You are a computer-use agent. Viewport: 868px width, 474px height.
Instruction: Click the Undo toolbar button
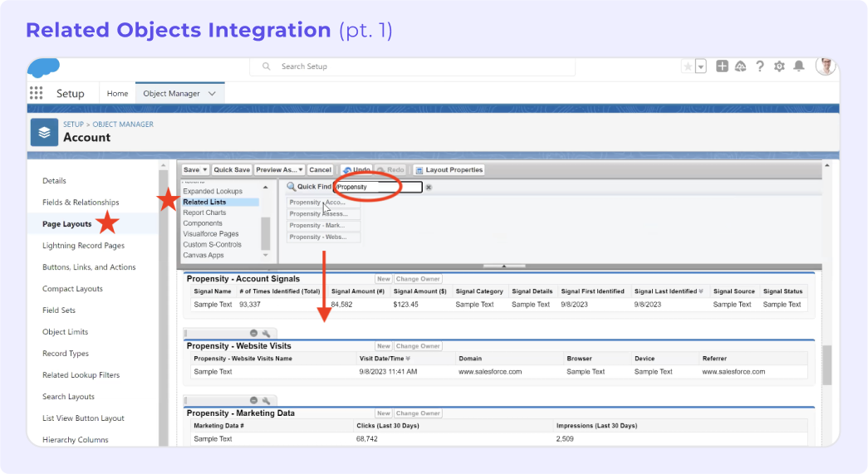[356, 170]
